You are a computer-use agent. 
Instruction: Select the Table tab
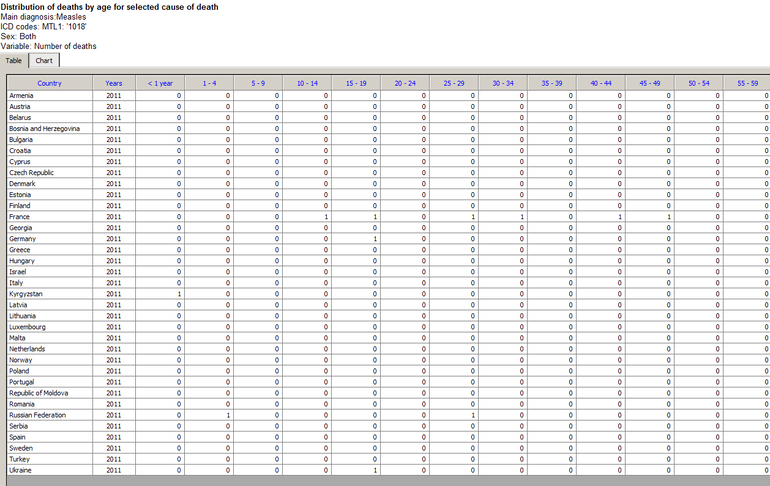(x=14, y=61)
